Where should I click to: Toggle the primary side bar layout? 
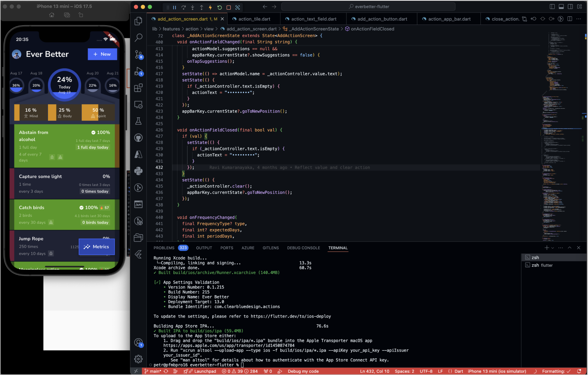point(552,7)
